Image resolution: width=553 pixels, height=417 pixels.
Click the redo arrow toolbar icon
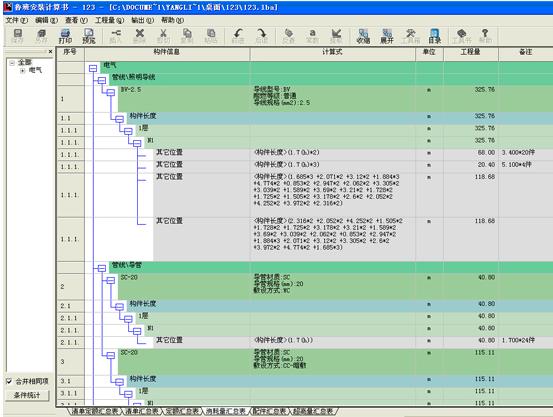pyautogui.click(x=261, y=36)
